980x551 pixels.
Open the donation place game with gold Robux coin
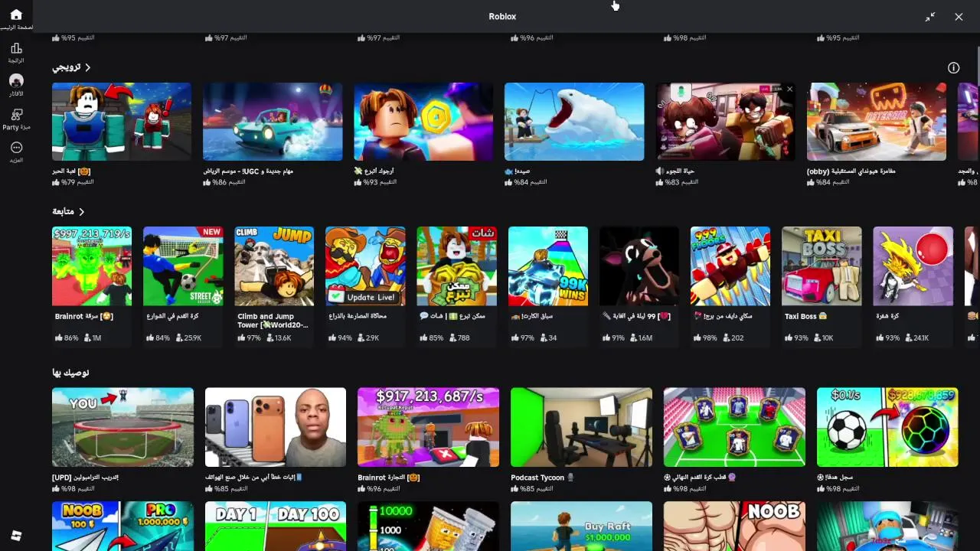(456, 266)
